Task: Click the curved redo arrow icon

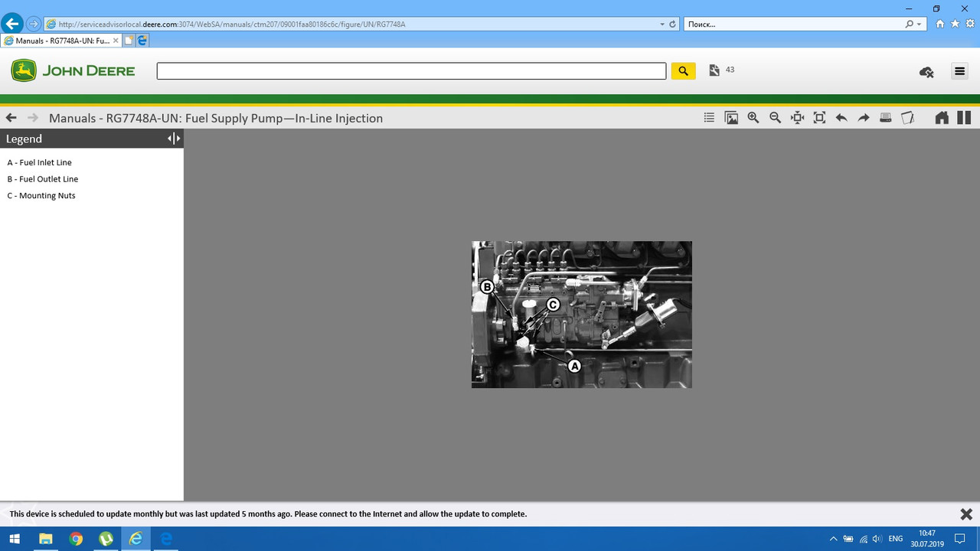Action: tap(864, 118)
